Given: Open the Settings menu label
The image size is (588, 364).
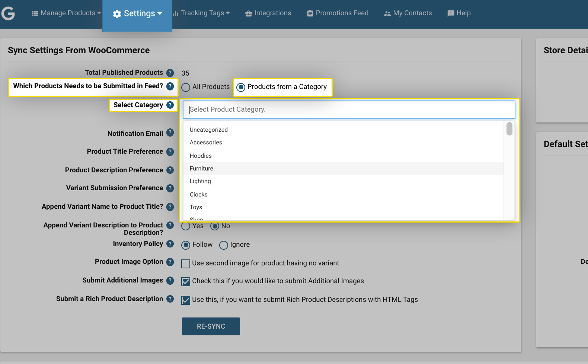Looking at the screenshot, I should (140, 13).
